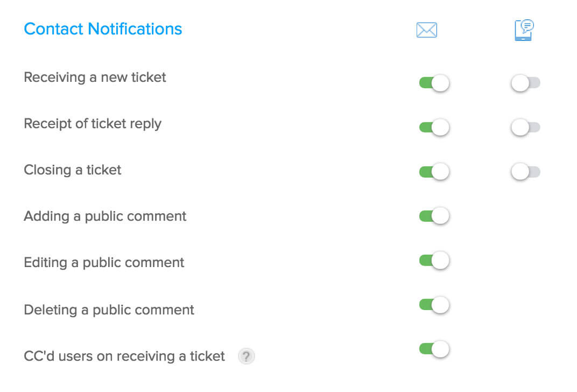Turn off email for receipt of ticket reply
The height and width of the screenshot is (392, 577).
pyautogui.click(x=434, y=128)
